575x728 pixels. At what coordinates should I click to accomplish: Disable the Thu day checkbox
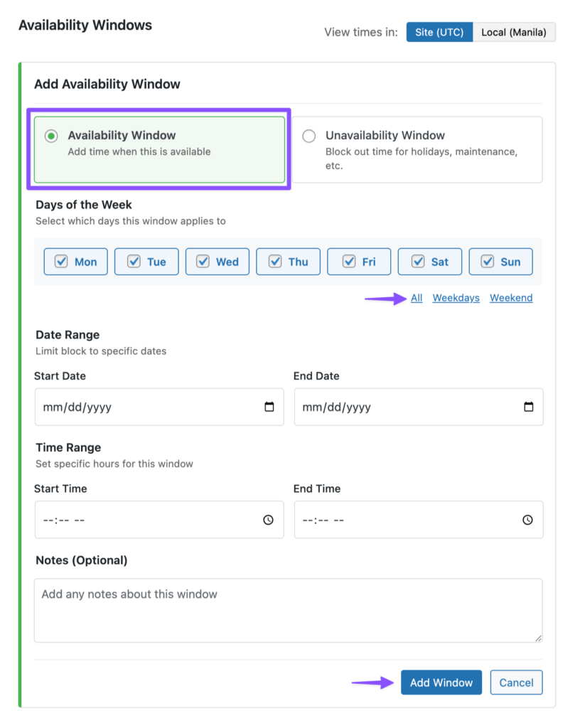click(276, 261)
